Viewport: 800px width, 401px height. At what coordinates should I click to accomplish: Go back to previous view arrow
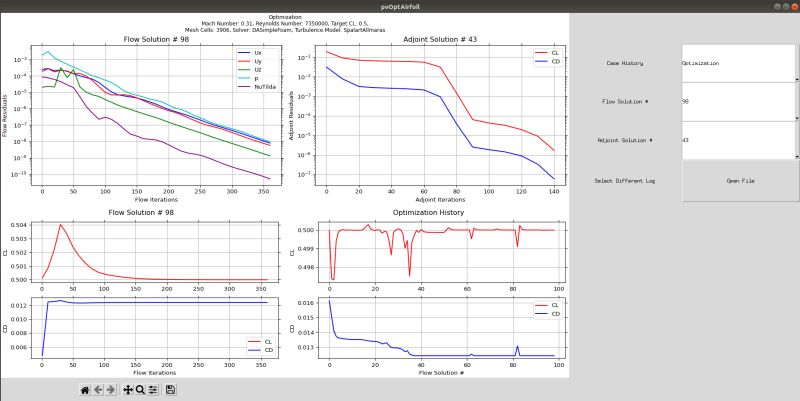click(x=98, y=390)
